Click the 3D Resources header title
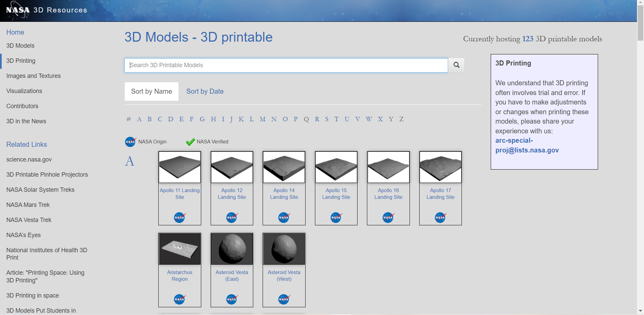This screenshot has height=315, width=644. pyautogui.click(x=60, y=10)
